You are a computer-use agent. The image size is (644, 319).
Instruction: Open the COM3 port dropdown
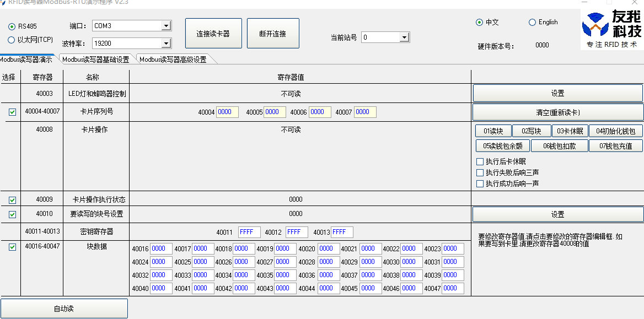coord(167,25)
